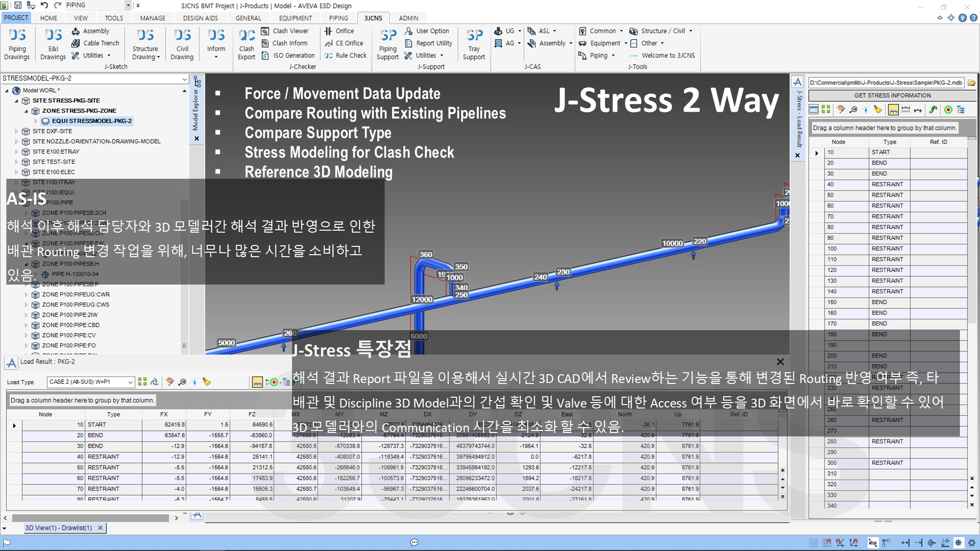The image size is (980, 551).
Task: Switch to the DESIGN AIDS ribbon tab
Action: pos(200,18)
